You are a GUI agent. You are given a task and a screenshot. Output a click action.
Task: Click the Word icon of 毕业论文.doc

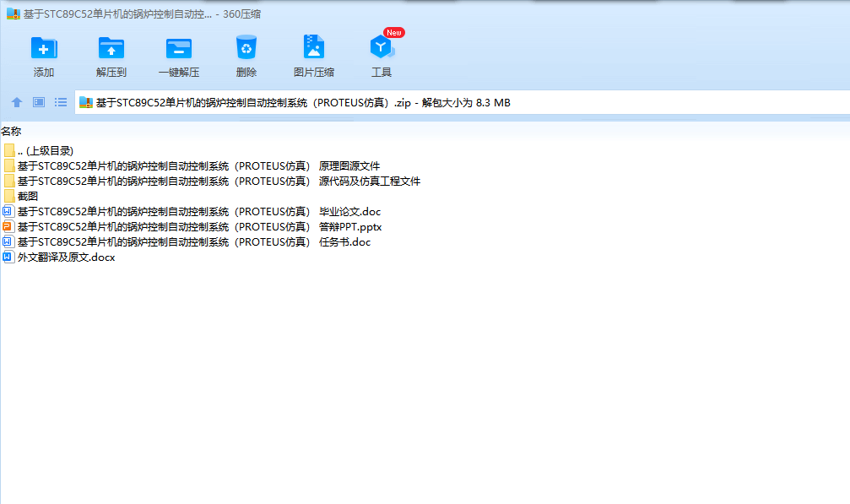8,211
